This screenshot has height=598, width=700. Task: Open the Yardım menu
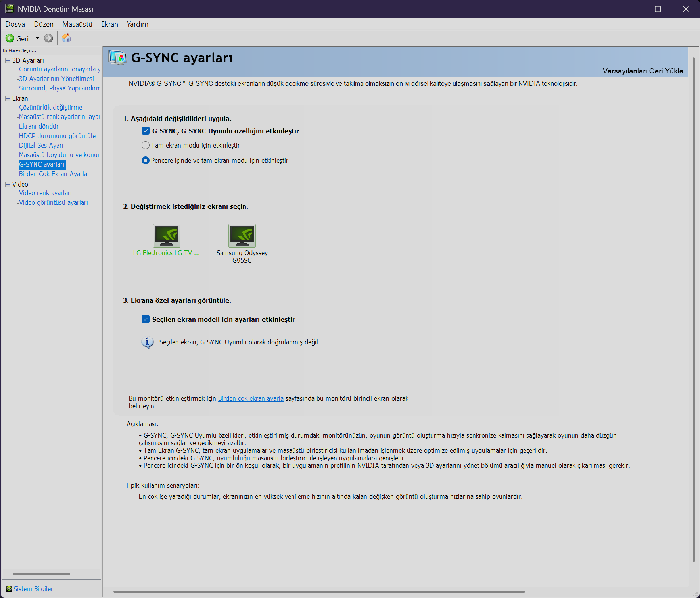pyautogui.click(x=138, y=24)
